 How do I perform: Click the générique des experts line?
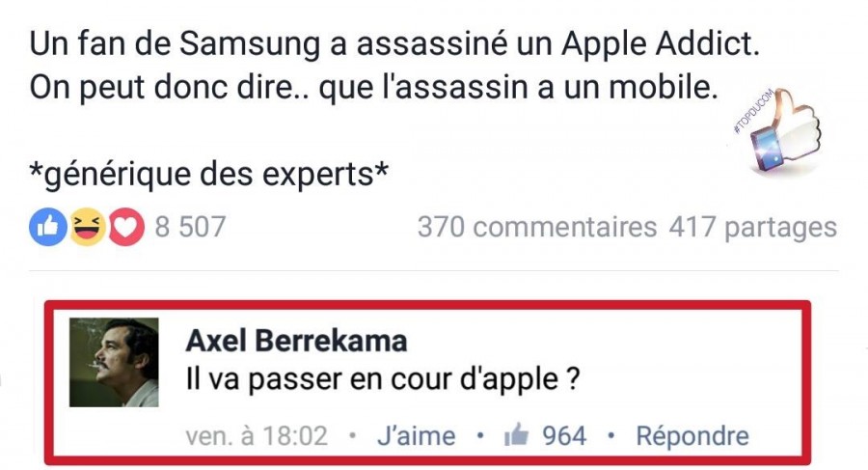pyautogui.click(x=208, y=174)
